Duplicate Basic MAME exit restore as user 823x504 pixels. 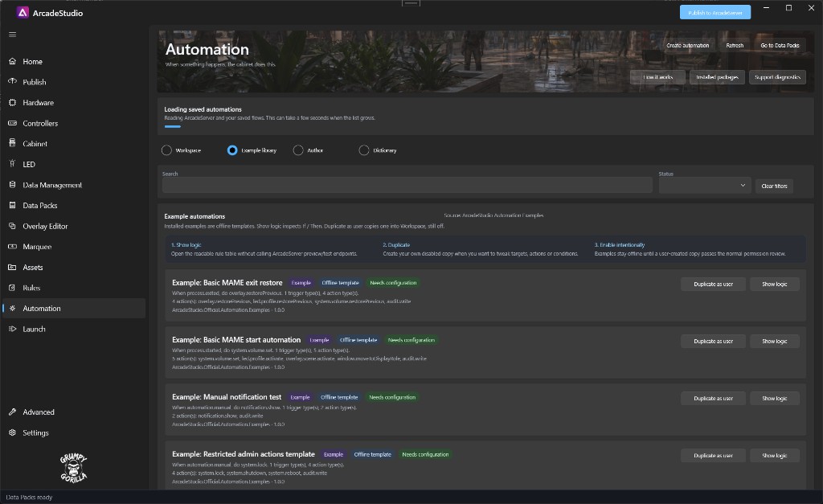(x=713, y=284)
